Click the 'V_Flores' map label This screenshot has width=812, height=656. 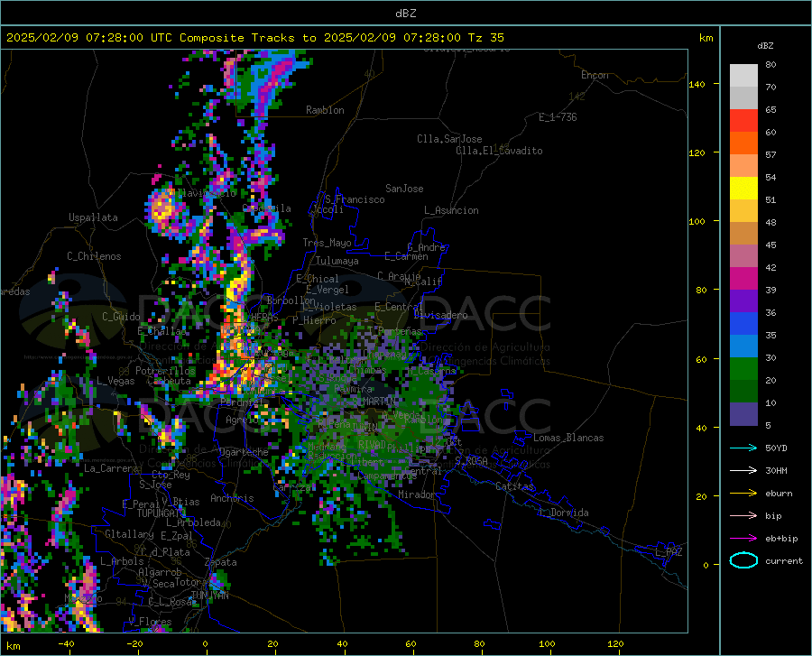150,622
